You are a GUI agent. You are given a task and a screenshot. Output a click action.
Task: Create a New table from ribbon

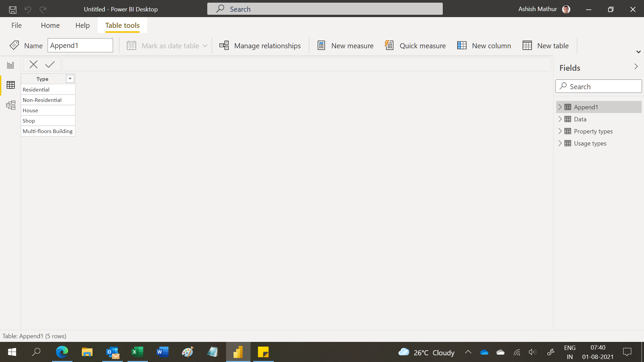(545, 46)
